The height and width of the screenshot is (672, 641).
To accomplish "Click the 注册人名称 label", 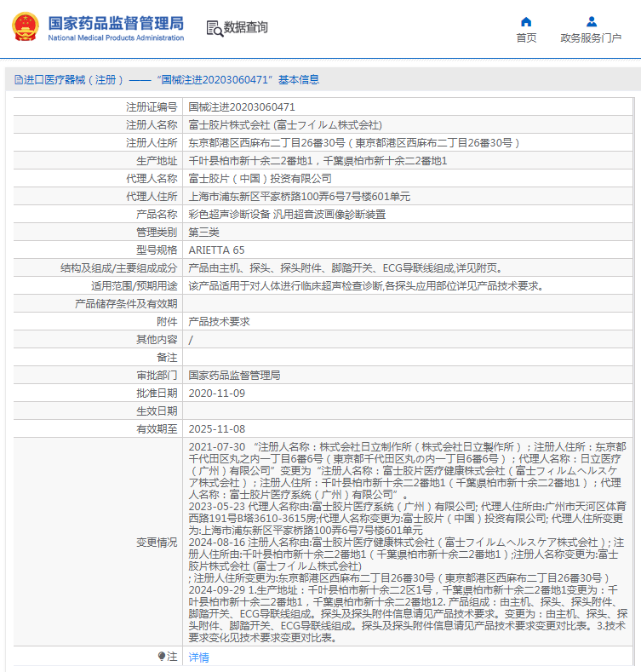I will point(152,125).
